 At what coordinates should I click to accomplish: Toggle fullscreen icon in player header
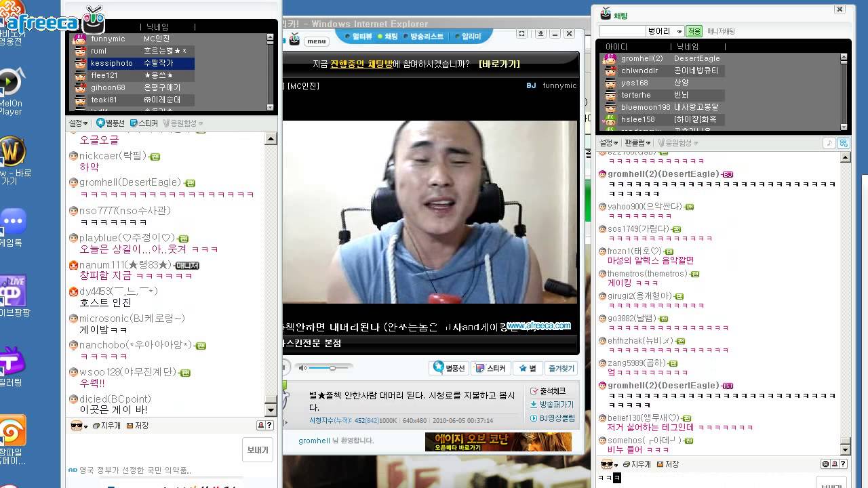521,33
